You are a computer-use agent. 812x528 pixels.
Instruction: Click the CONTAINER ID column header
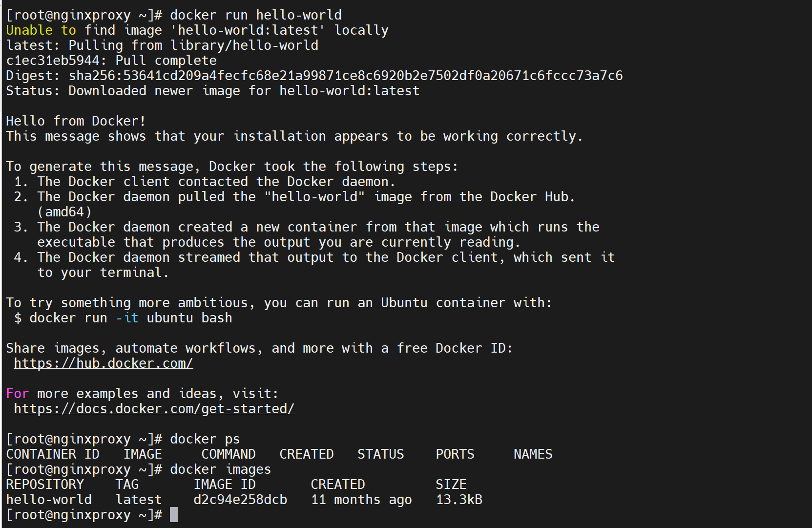tap(53, 454)
